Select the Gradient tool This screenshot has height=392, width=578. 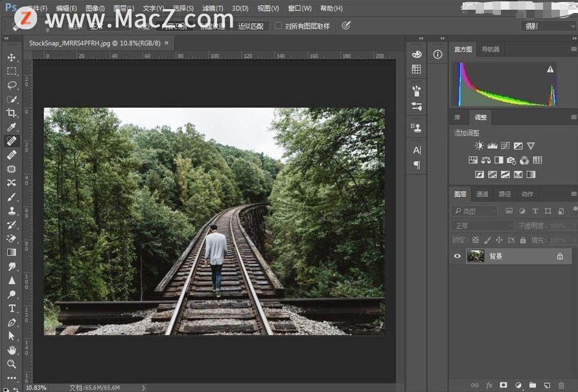(x=12, y=252)
